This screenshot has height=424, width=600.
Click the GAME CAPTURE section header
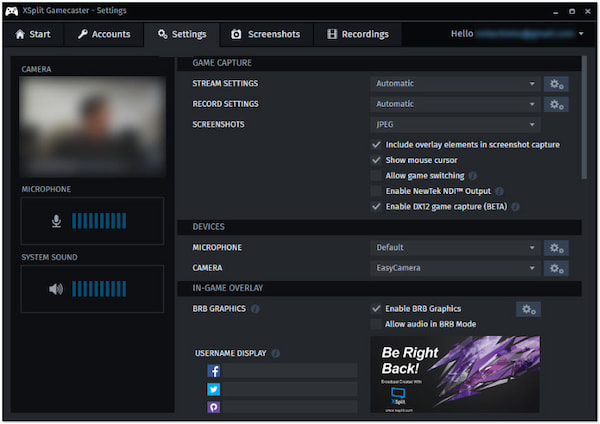click(379, 63)
